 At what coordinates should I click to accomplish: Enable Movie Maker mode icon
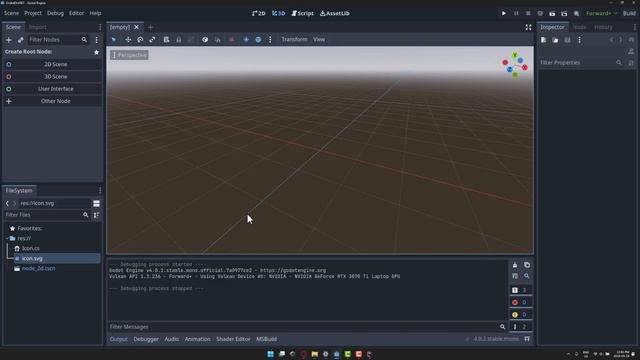(x=576, y=13)
